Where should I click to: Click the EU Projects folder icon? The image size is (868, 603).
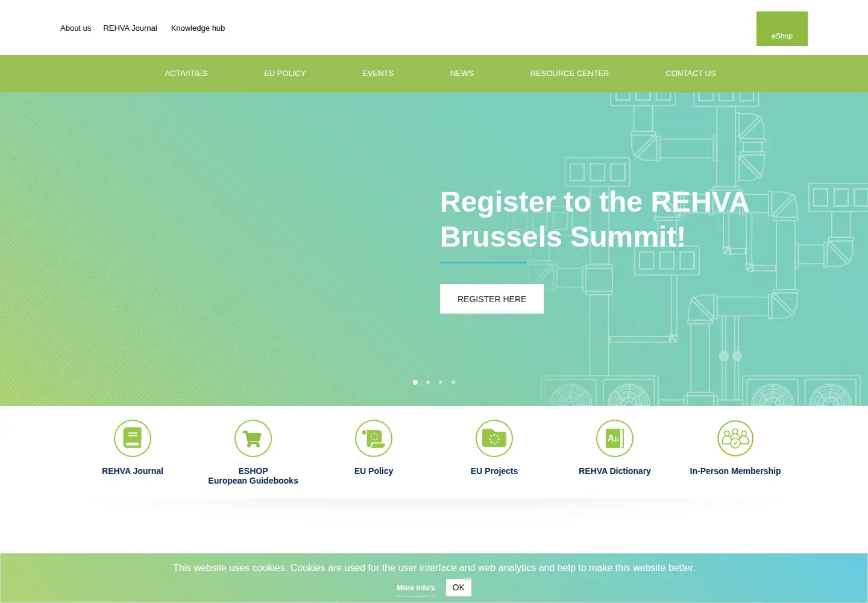pyautogui.click(x=494, y=438)
